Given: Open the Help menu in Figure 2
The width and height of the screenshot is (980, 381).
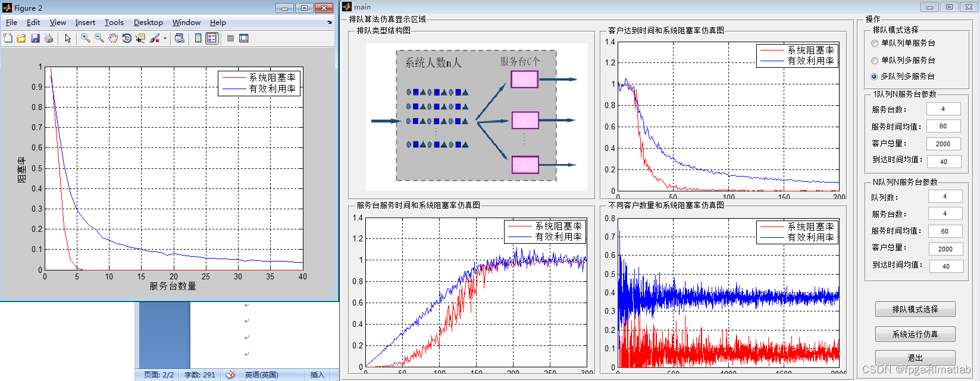Looking at the screenshot, I should tap(218, 23).
